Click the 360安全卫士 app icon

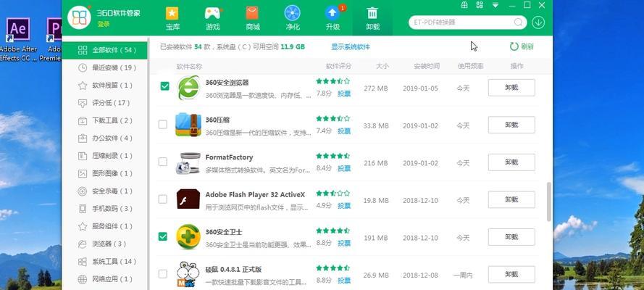point(188,237)
